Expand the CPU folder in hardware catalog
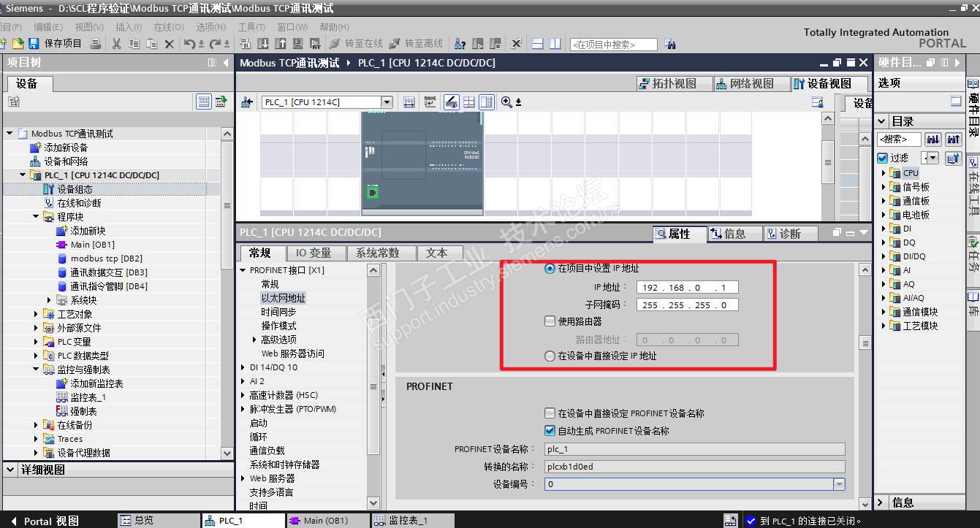Viewport: 980px width, 528px height. coord(884,173)
